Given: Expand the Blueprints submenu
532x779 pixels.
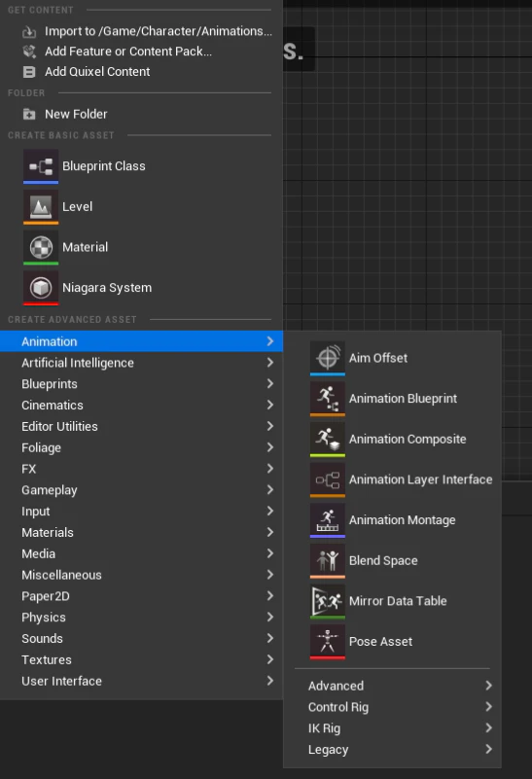Looking at the screenshot, I should (142, 384).
